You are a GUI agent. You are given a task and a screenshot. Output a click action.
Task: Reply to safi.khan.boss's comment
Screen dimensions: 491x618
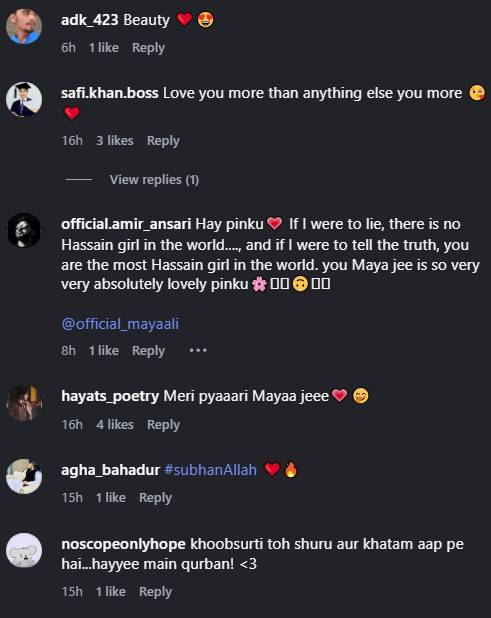click(x=163, y=141)
